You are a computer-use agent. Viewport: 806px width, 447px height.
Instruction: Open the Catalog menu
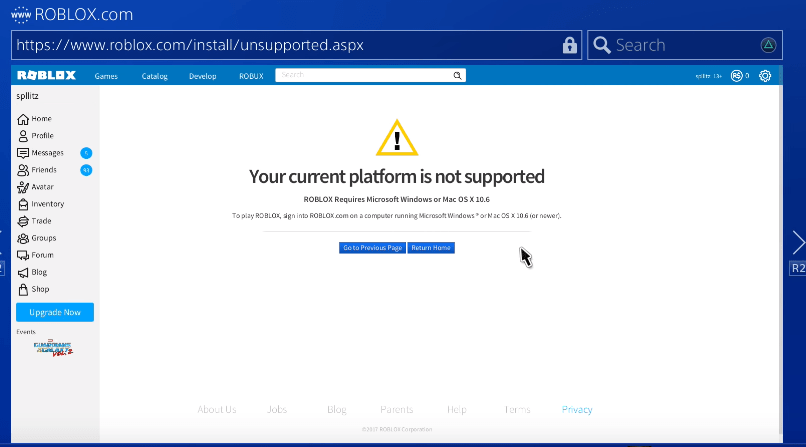[154, 76]
